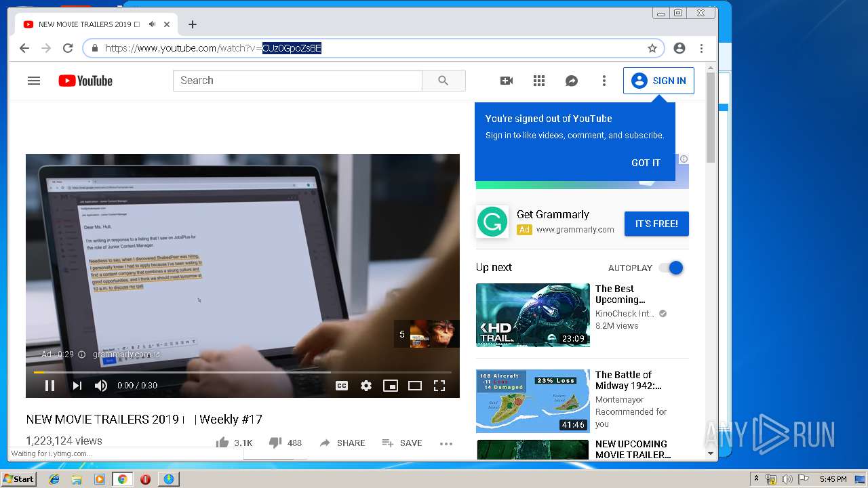Click the Ad badge info icon above the Grammarly banner
Image resolution: width=868 pixels, height=488 pixels.
click(684, 159)
